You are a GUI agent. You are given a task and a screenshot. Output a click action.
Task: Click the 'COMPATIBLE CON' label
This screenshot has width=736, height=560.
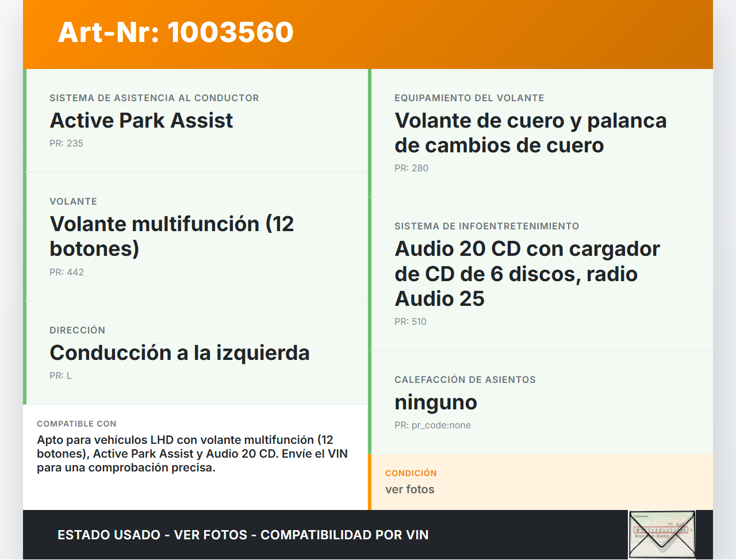(x=76, y=424)
